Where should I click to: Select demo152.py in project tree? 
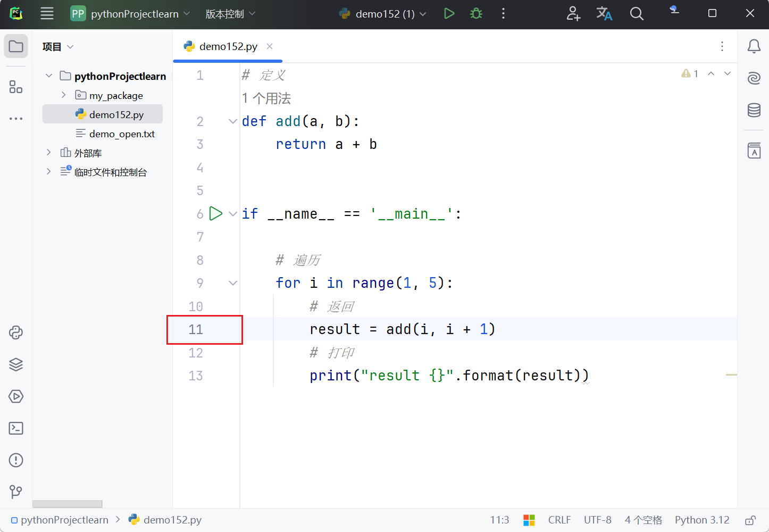(103, 114)
